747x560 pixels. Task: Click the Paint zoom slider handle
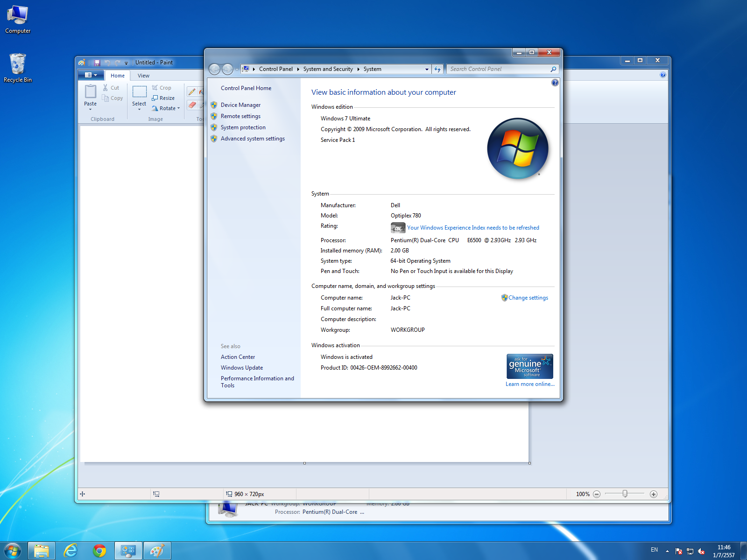[x=625, y=494]
